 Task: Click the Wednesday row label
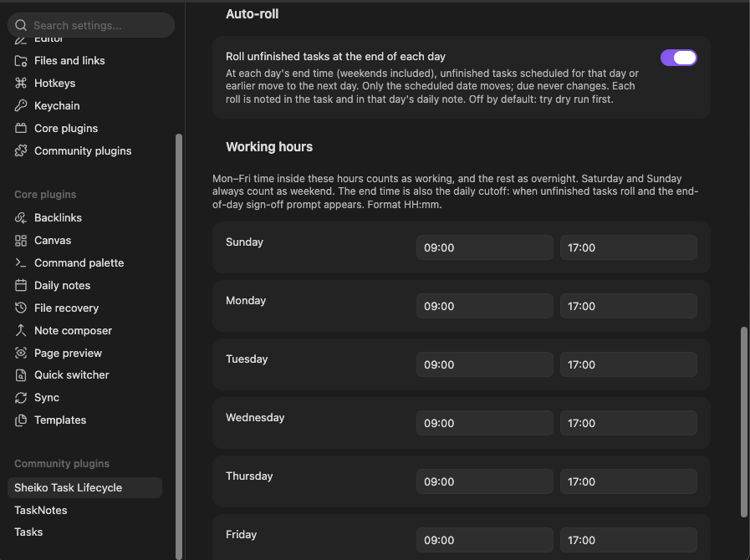click(x=255, y=417)
